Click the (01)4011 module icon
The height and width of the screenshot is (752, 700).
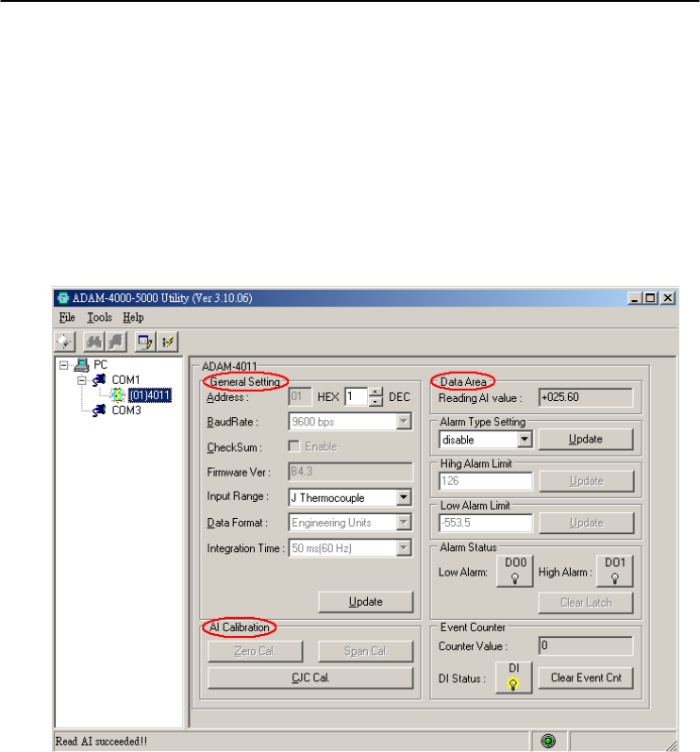(x=117, y=395)
